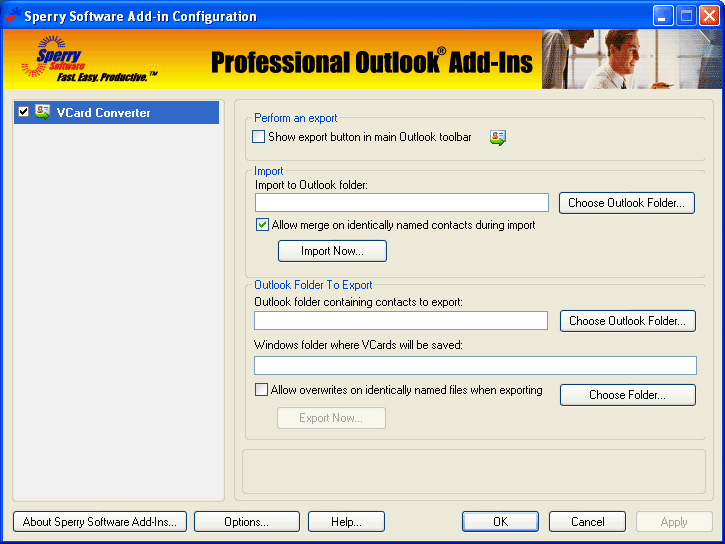Click the banner photo of businessmen
The width and height of the screenshot is (725, 544).
pyautogui.click(x=632, y=59)
